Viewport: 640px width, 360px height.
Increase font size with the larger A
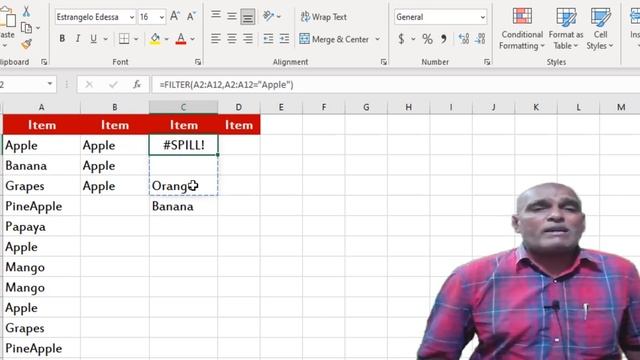(175, 17)
